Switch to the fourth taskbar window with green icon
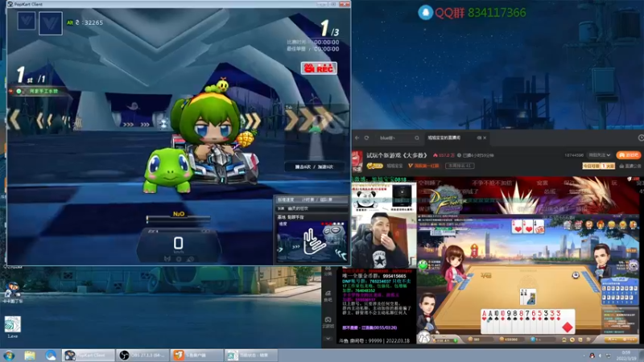Image resolution: width=644 pixels, height=362 pixels. pos(251,356)
